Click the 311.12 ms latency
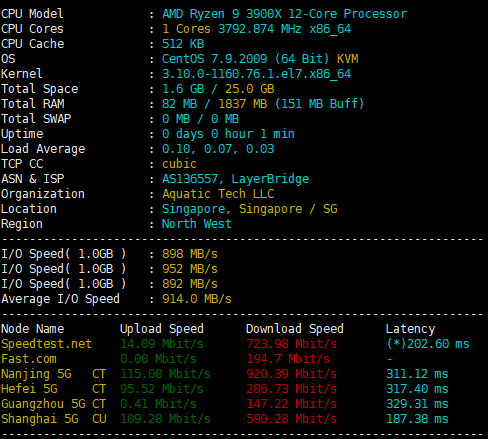 tap(417, 374)
